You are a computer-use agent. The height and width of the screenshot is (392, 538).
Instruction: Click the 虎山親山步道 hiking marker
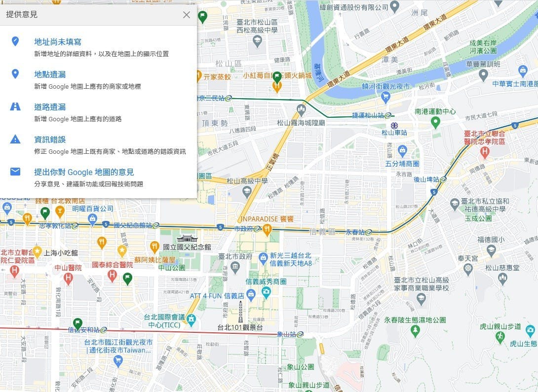click(500, 337)
